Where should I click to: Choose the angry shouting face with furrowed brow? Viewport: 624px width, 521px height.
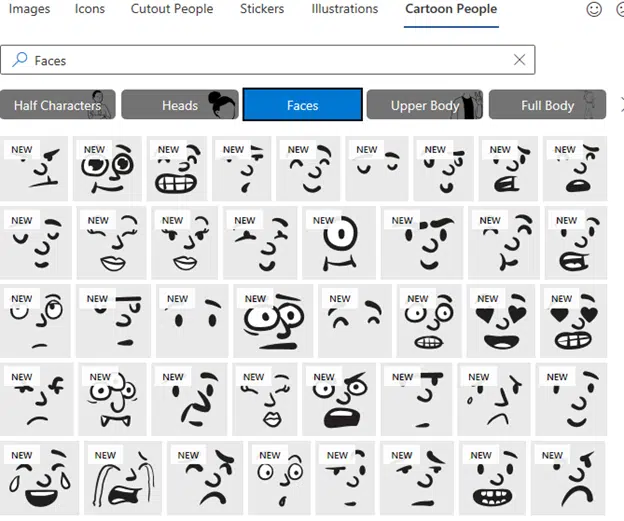pyautogui.click(x=339, y=399)
